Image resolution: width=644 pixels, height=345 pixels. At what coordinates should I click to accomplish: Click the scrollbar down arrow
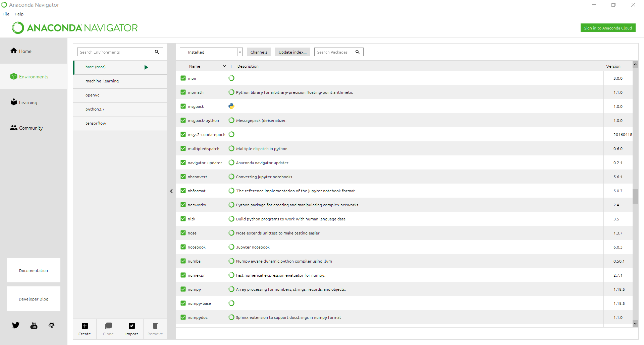[x=635, y=323]
